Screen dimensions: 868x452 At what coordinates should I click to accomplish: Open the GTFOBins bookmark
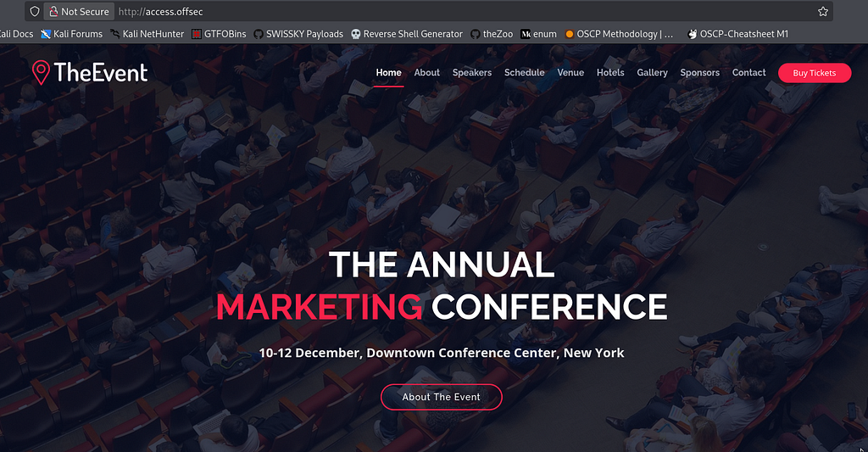219,34
